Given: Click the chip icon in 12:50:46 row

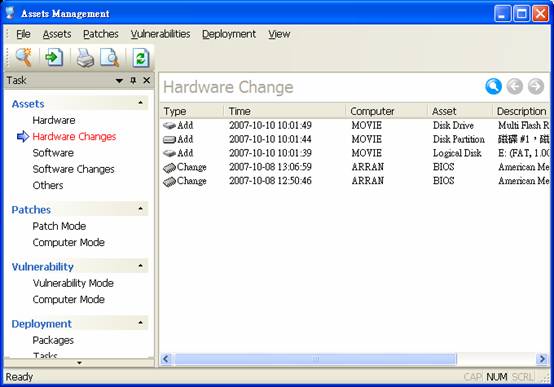Looking at the screenshot, I should pyautogui.click(x=169, y=181).
